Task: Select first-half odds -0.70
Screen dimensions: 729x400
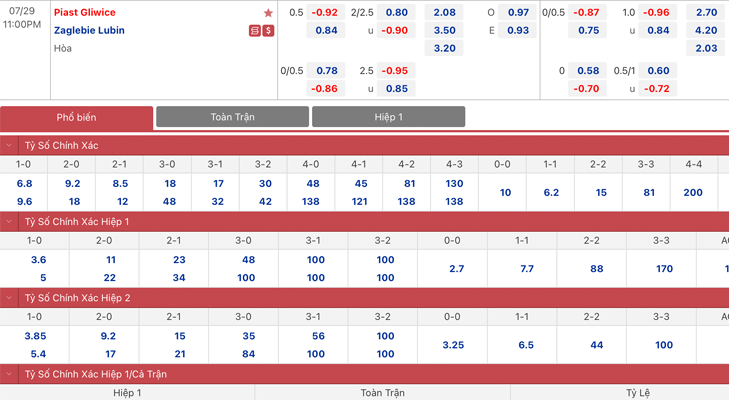Action: pyautogui.click(x=587, y=89)
